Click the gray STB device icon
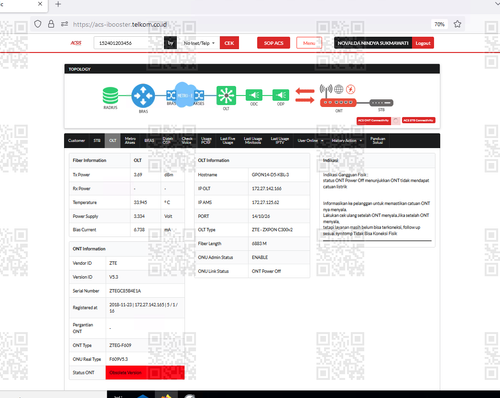Screen dimensions: 500x398 (x=382, y=103)
